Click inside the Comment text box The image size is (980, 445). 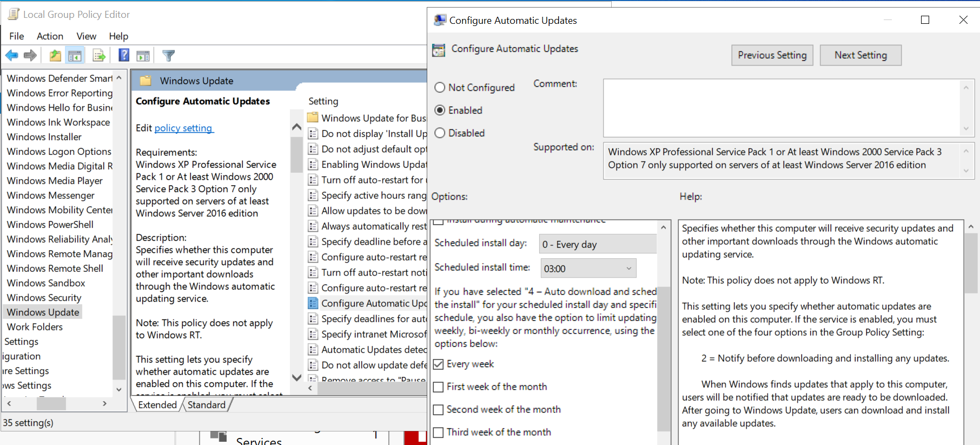[782, 108]
